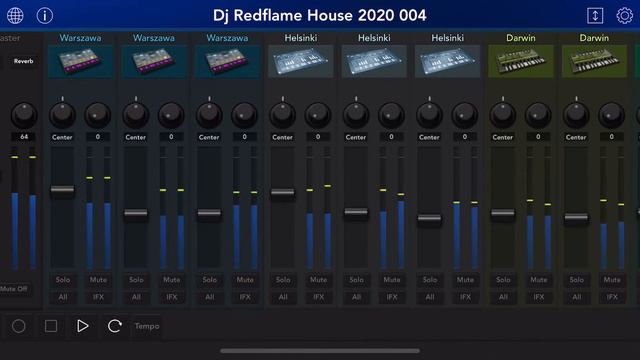The height and width of the screenshot is (360, 640).
Task: Open the second Helsinki gadget thumbnail
Action: click(374, 61)
